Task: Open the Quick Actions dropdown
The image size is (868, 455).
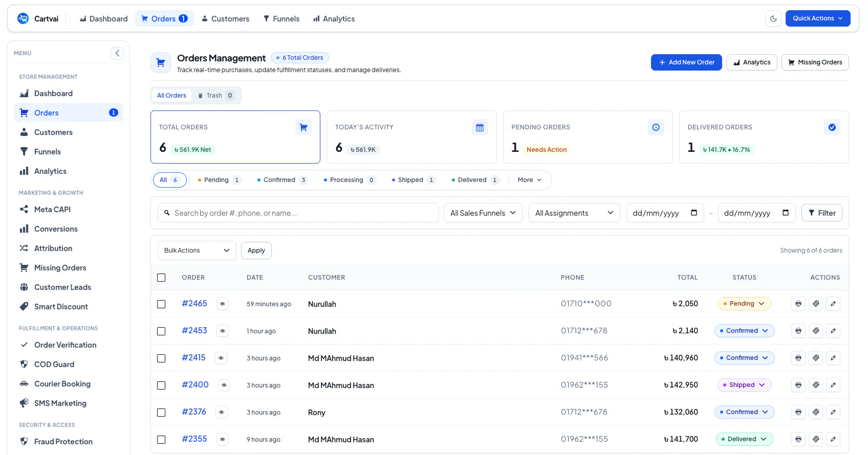Action: coord(818,18)
